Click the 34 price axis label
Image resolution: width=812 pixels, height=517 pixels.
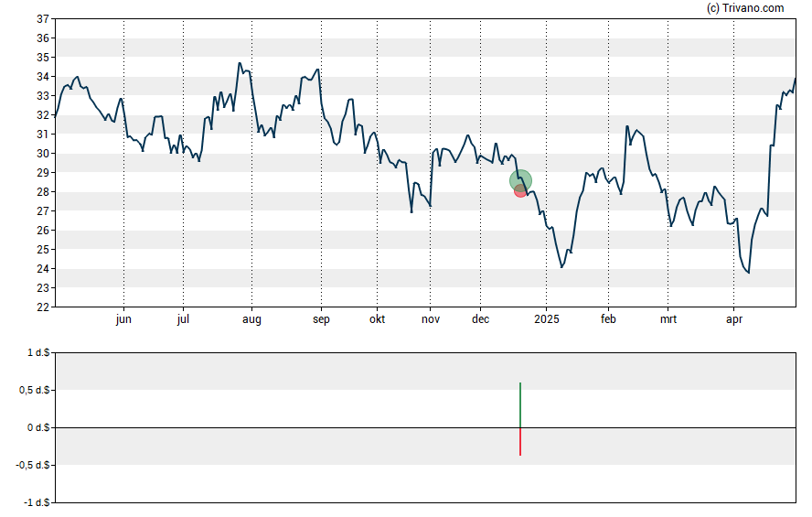42,77
